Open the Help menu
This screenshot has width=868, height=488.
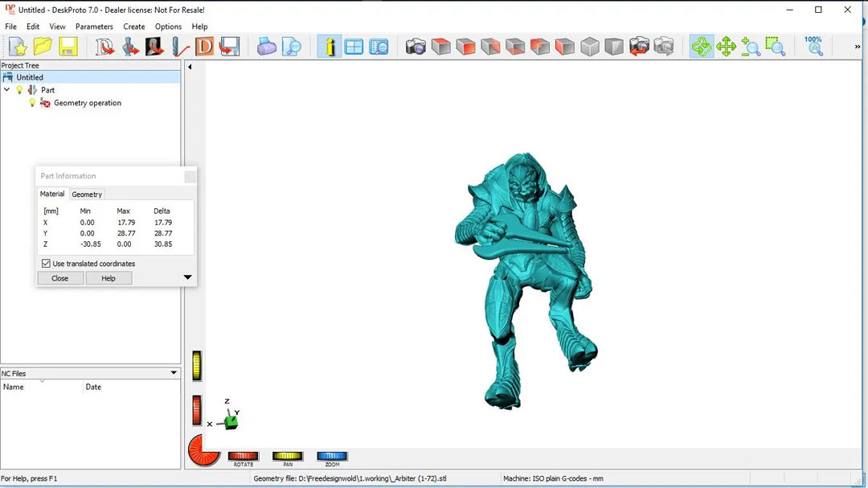(199, 27)
